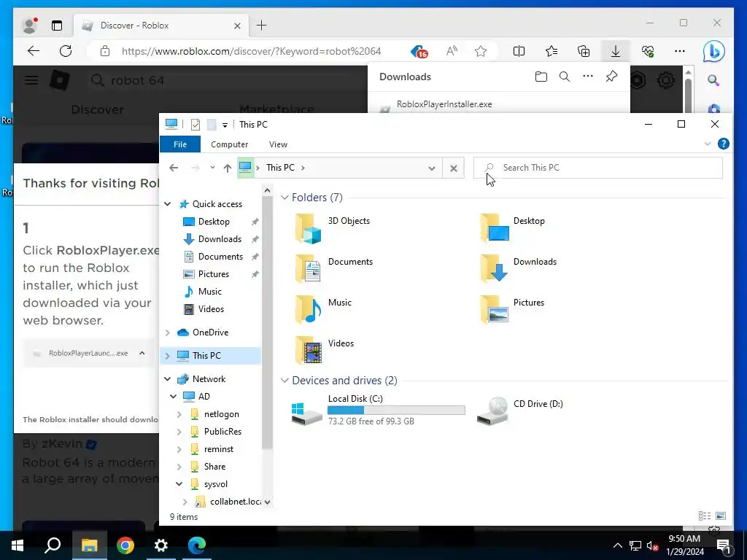Open the Computer ribbon tab

pyautogui.click(x=230, y=144)
